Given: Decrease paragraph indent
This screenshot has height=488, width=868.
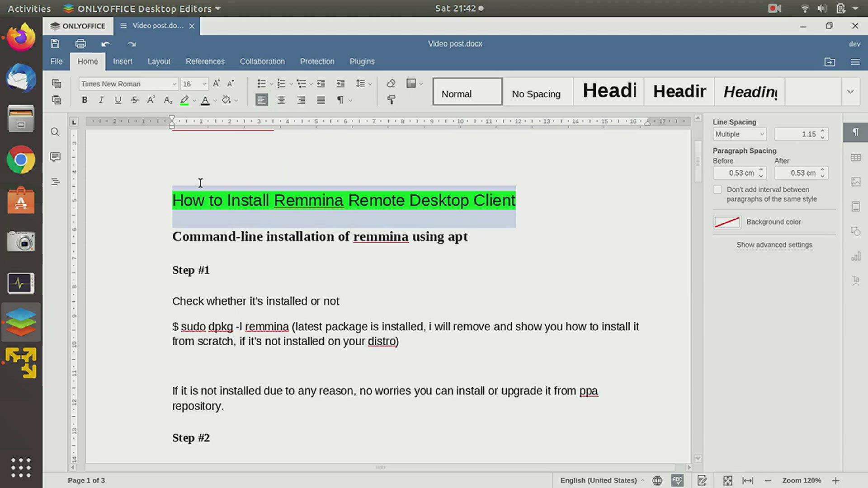Looking at the screenshot, I should point(321,84).
